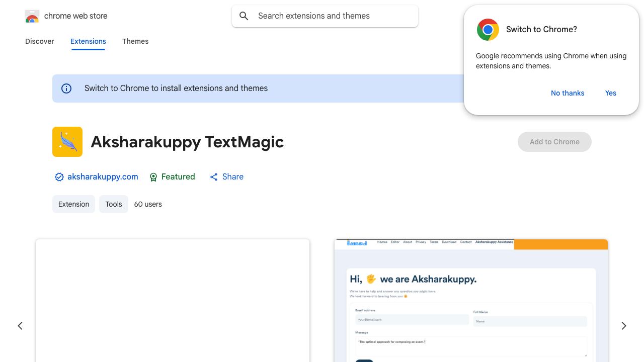Click the info icon in the blue banner
Image resolution: width=644 pixels, height=362 pixels.
(x=66, y=88)
